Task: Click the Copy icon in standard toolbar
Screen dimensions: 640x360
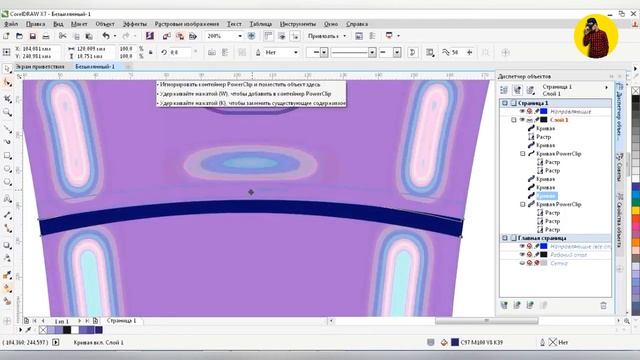Action: point(76,36)
